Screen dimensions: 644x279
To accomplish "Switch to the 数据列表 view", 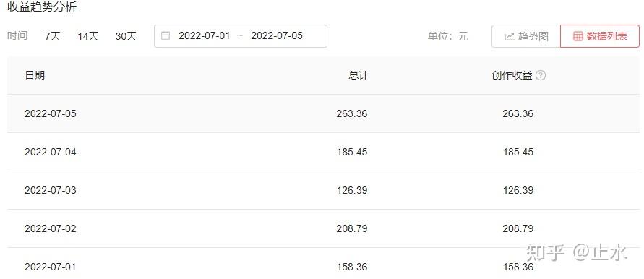I will coord(600,36).
